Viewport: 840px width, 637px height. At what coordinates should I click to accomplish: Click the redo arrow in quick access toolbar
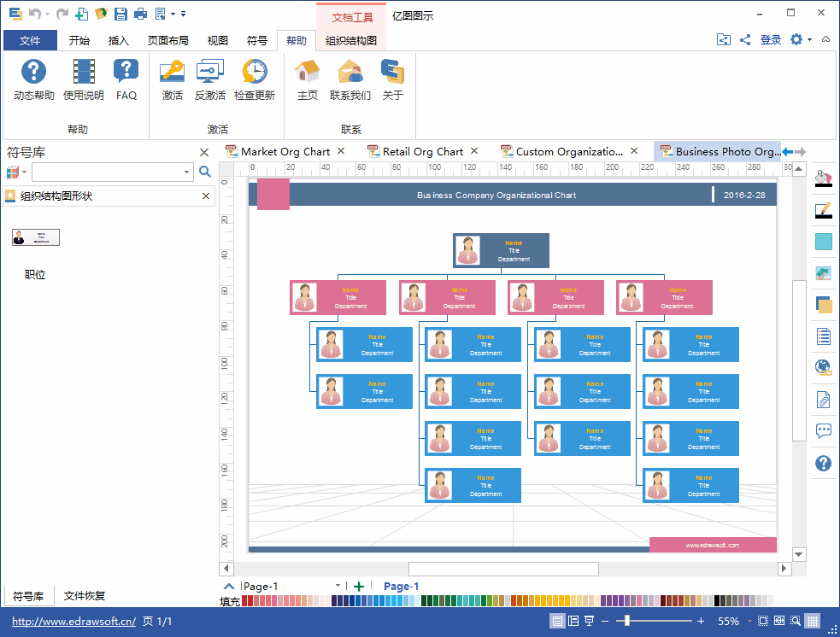pos(62,14)
